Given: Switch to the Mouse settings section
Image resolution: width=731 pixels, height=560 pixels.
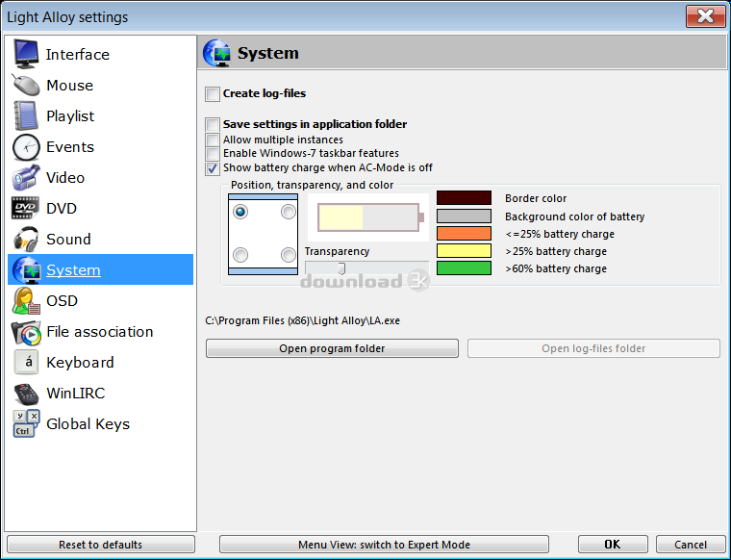Looking at the screenshot, I should pyautogui.click(x=69, y=86).
